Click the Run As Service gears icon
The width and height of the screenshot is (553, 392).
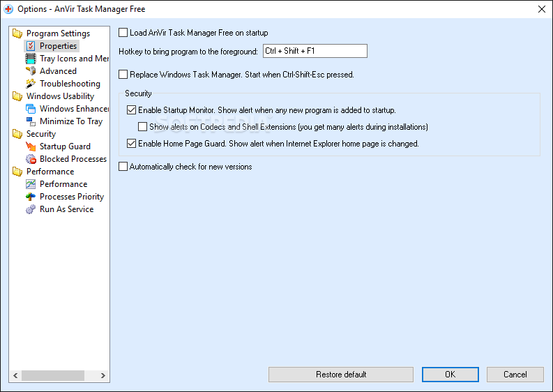tap(31, 209)
